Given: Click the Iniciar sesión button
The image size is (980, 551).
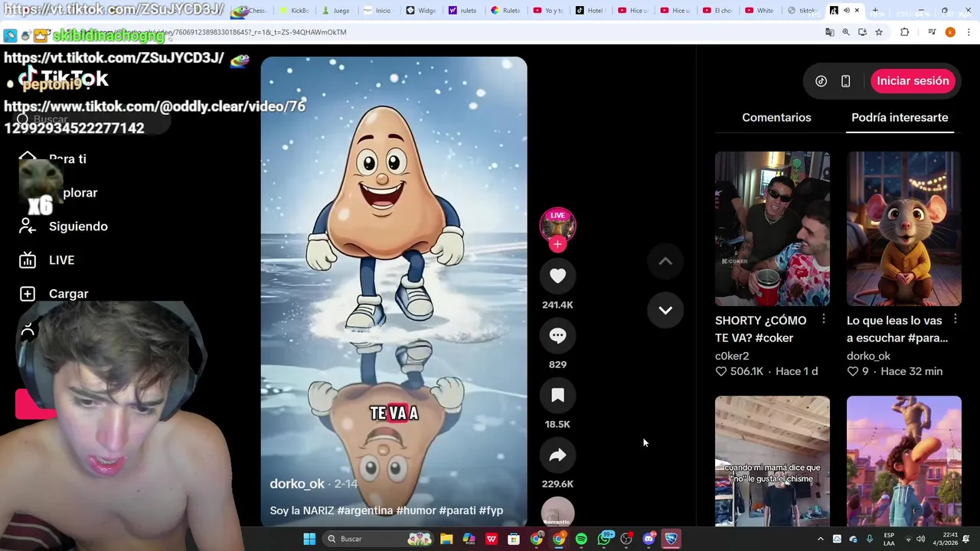Looking at the screenshot, I should point(913,81).
